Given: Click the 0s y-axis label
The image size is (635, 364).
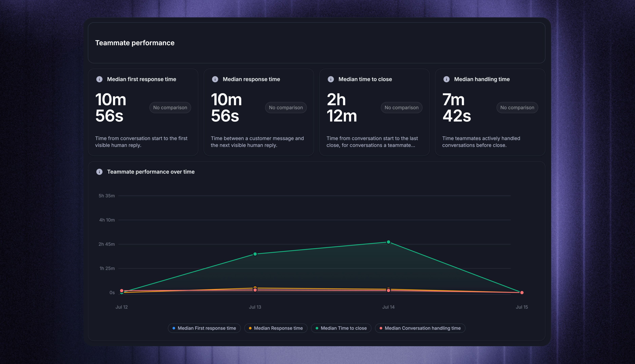Looking at the screenshot, I should tap(112, 292).
